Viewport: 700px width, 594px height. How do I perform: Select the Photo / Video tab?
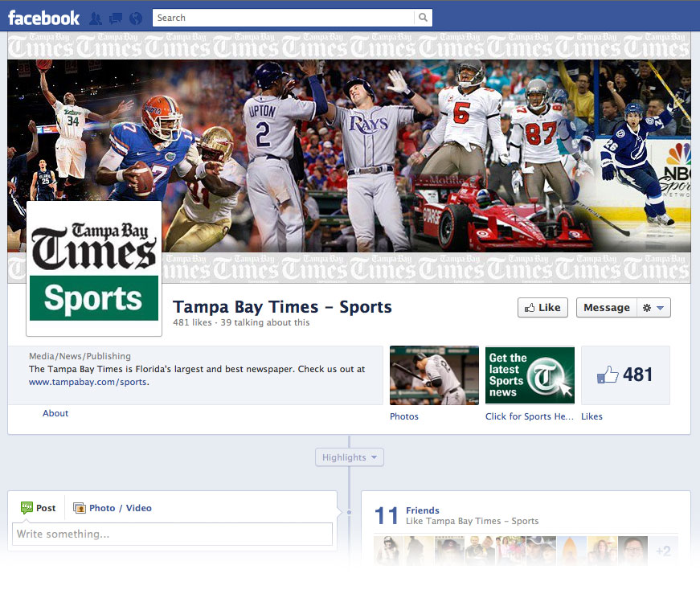[x=112, y=508]
